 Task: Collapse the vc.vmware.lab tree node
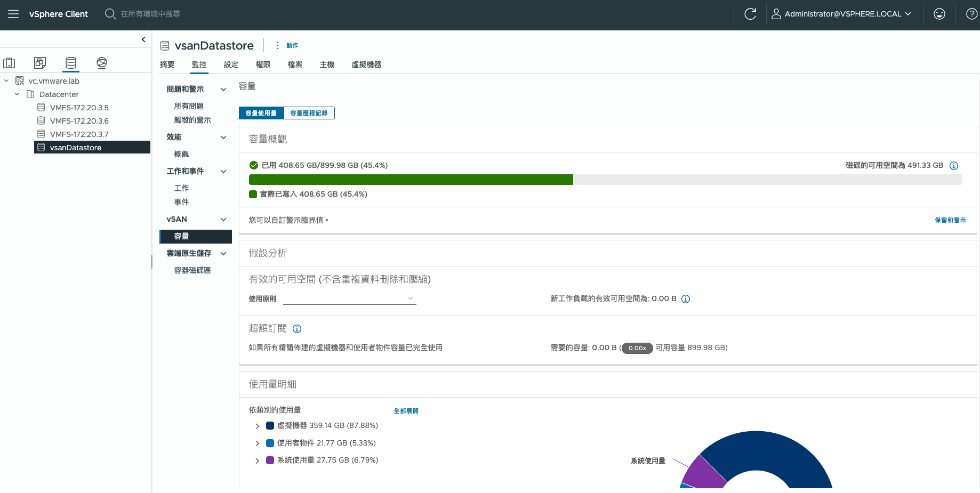[x=6, y=81]
